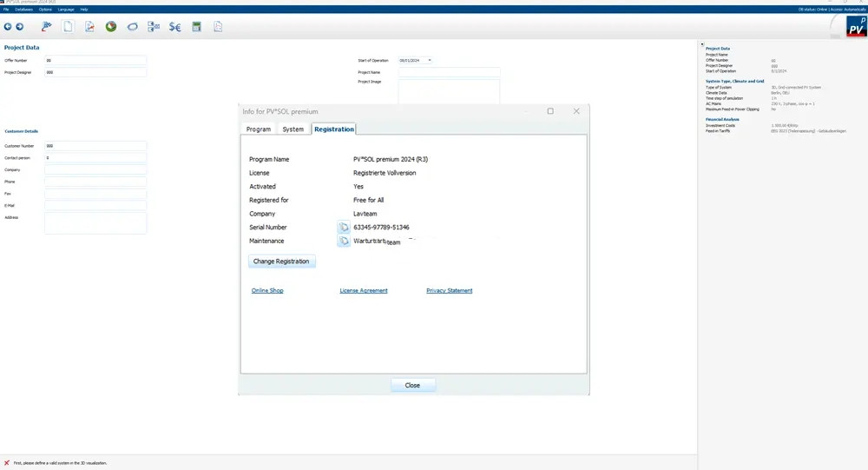
Task: Click the red X error icon in status bar
Action: (7, 463)
